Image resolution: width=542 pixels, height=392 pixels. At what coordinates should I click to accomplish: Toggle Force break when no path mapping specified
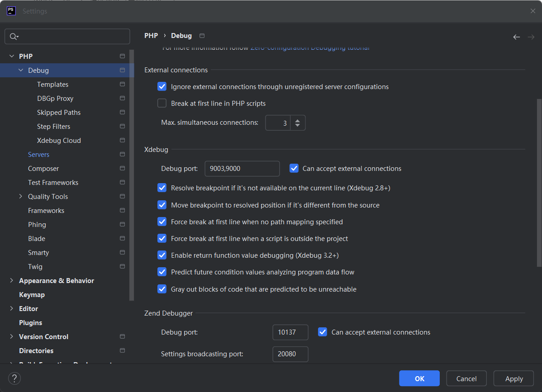pyautogui.click(x=162, y=222)
